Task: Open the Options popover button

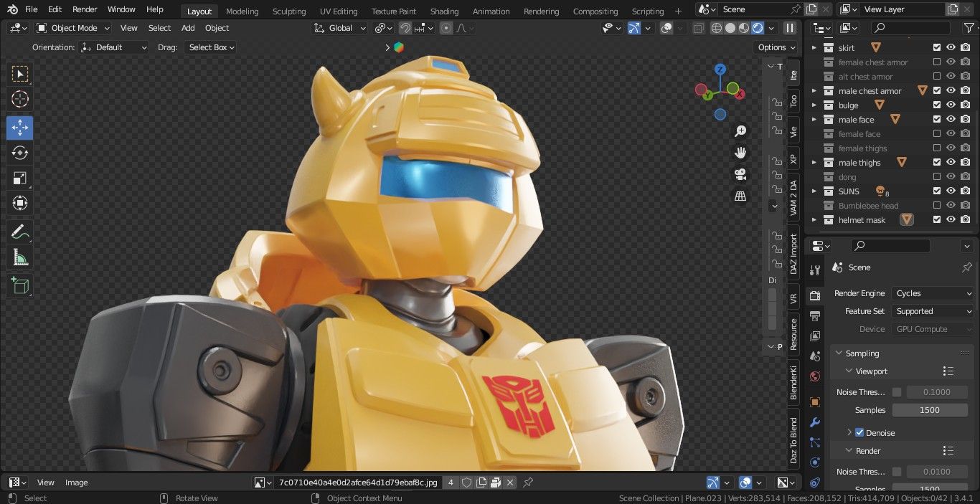Action: click(x=777, y=47)
